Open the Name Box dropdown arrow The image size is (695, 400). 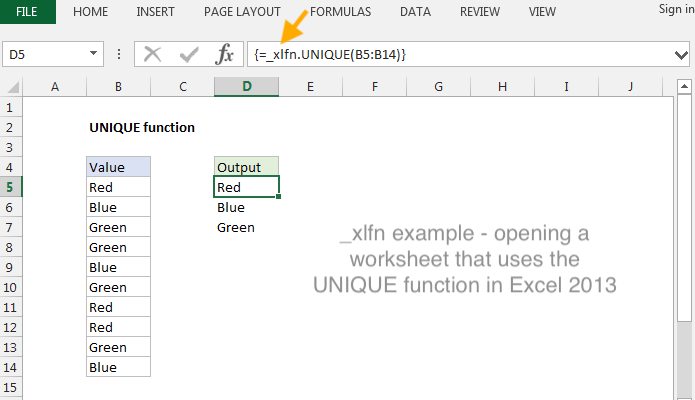pyautogui.click(x=94, y=54)
